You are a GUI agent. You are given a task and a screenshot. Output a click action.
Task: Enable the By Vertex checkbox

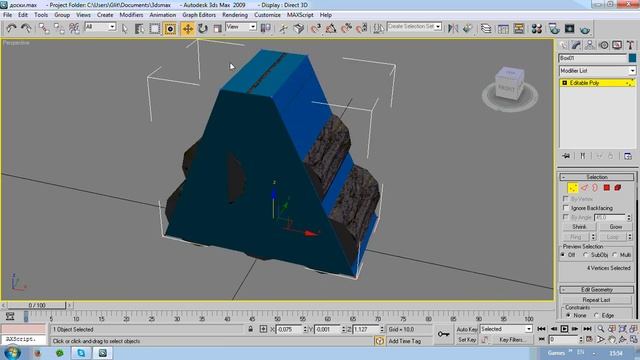(566, 199)
